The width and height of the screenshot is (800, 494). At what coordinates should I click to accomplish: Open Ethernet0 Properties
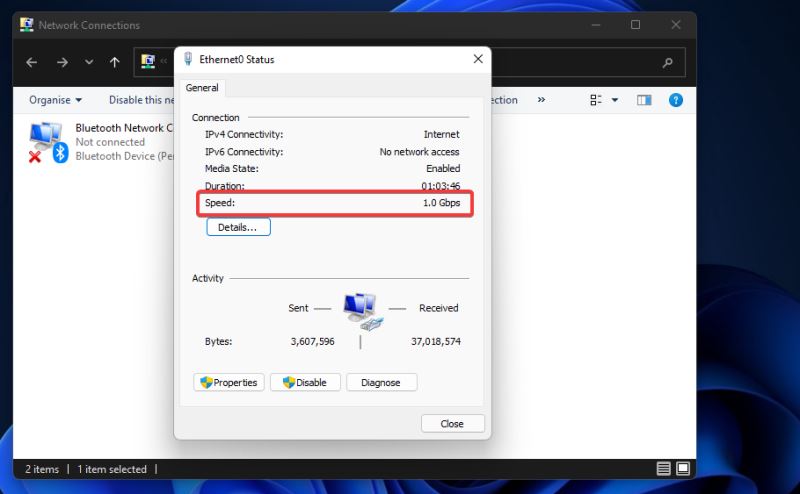[x=228, y=382]
